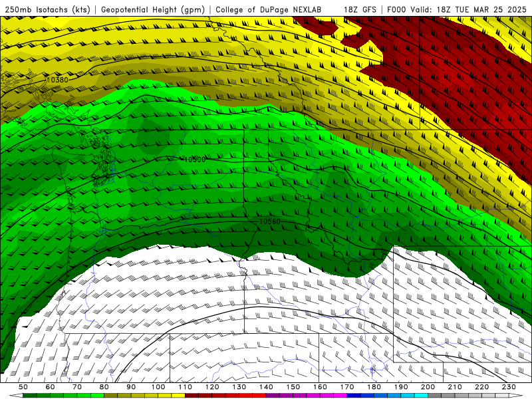The image size is (532, 399).
Task: Click the 90 value on the color scale
Action: [x=131, y=387]
